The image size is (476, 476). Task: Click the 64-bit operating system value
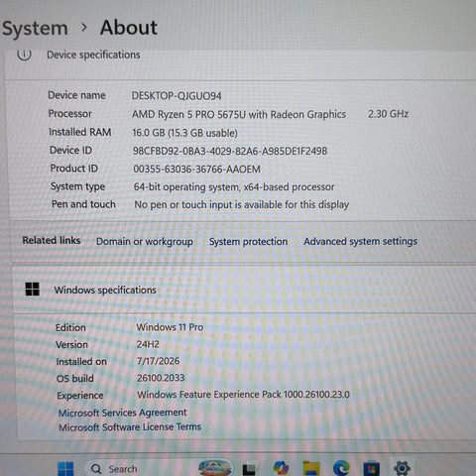[x=234, y=187]
